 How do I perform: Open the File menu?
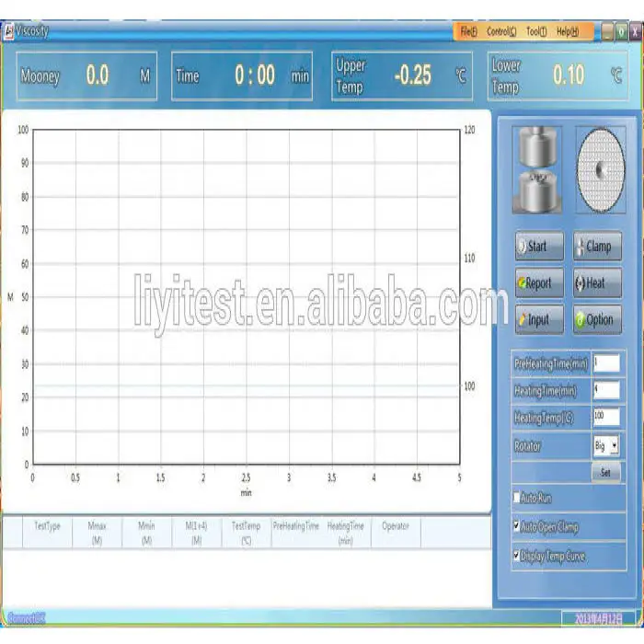point(468,31)
